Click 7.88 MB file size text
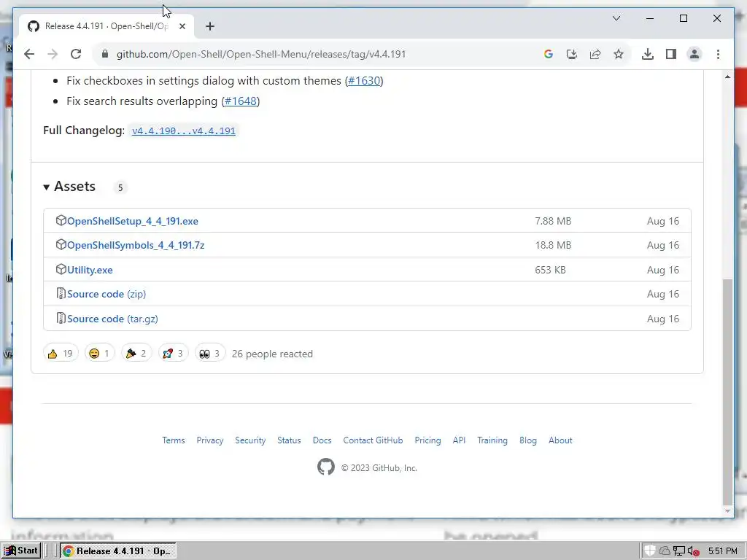Image resolution: width=747 pixels, height=560 pixels. pyautogui.click(x=553, y=221)
